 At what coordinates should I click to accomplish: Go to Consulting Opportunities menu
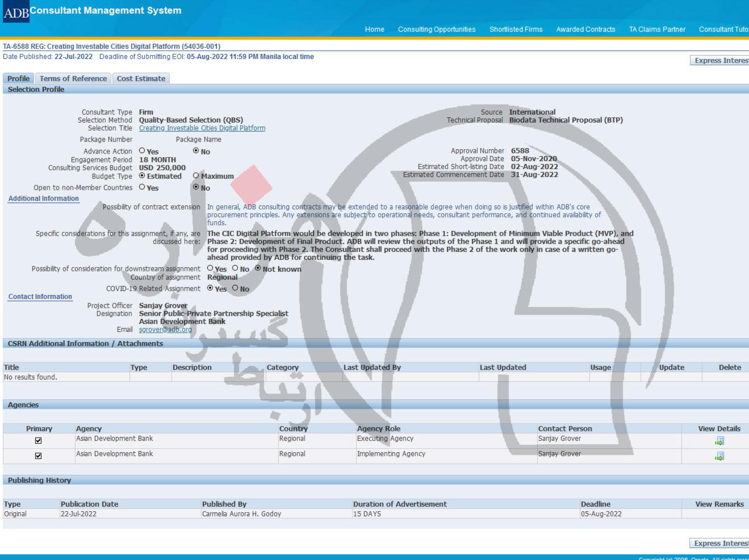436,30
